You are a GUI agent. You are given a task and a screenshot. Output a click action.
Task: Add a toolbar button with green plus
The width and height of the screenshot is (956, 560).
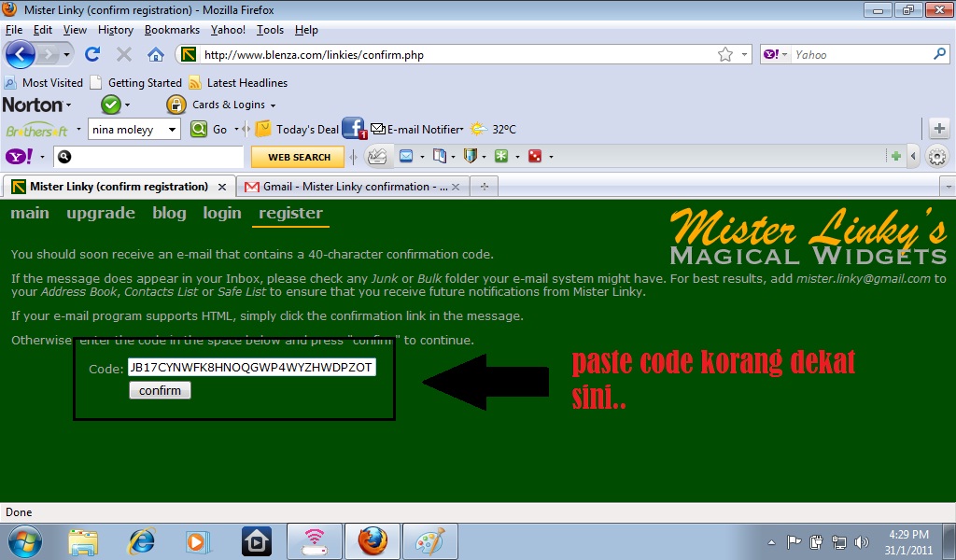(x=895, y=157)
